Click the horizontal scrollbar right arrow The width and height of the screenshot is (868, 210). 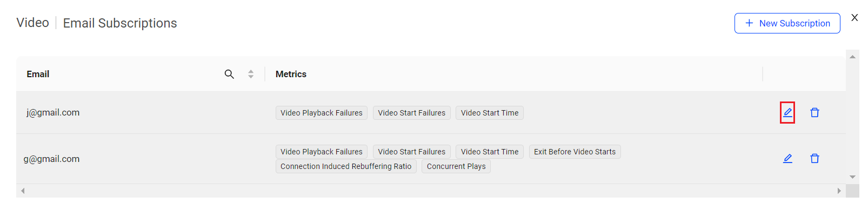coord(839,191)
